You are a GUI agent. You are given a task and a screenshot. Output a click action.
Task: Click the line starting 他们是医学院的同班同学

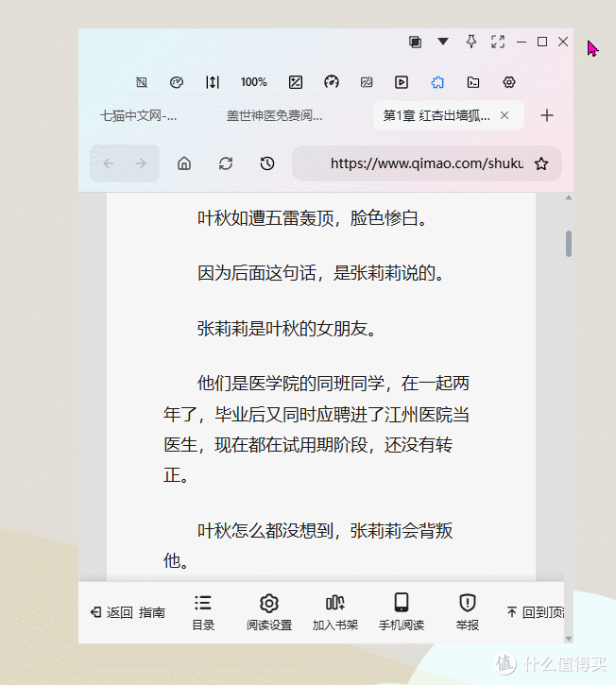point(333,384)
